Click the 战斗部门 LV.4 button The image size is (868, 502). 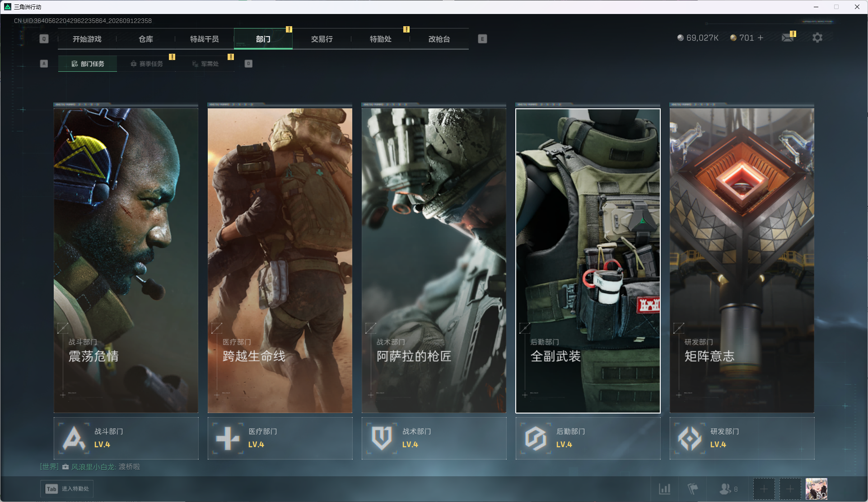click(126, 438)
